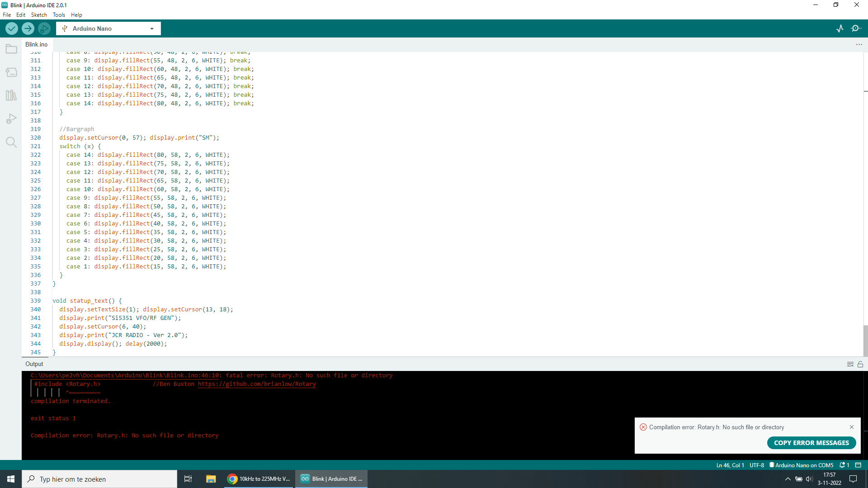Click Arduino Nano on COM5 status entry
The image size is (868, 488).
coord(802,465)
